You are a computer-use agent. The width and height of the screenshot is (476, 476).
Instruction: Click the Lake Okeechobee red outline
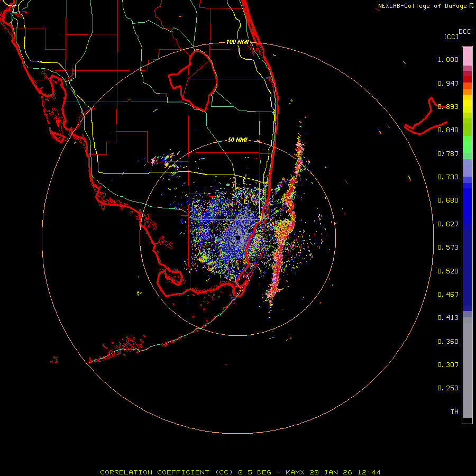(193, 80)
